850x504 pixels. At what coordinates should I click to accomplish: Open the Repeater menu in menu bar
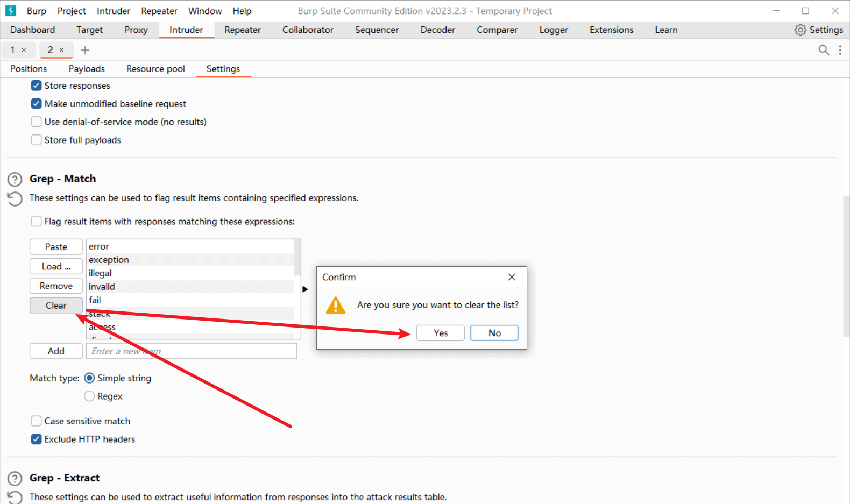[159, 11]
